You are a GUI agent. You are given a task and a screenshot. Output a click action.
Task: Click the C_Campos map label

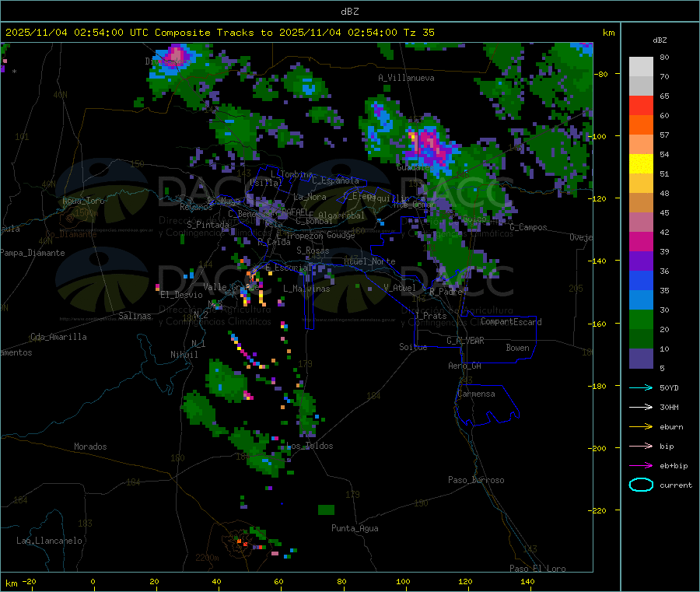(x=529, y=227)
